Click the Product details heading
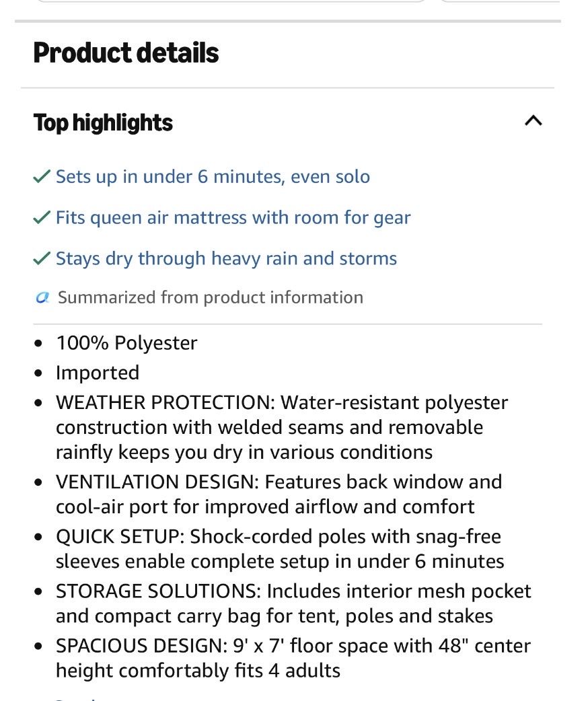The image size is (588, 701). (126, 52)
